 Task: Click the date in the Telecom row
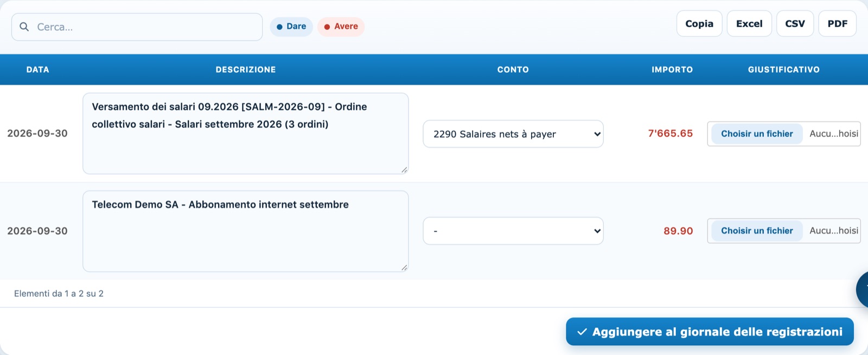37,231
